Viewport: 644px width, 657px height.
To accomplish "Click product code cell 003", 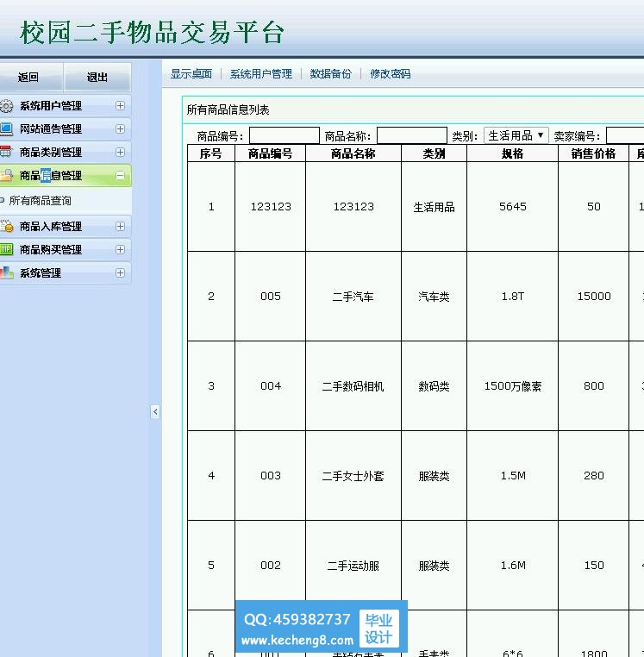I will click(270, 476).
